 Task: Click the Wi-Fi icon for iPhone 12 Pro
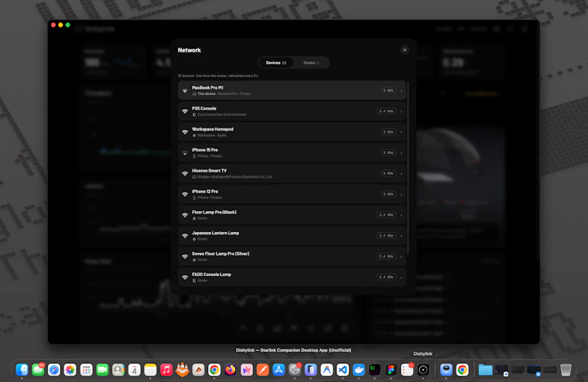click(185, 194)
